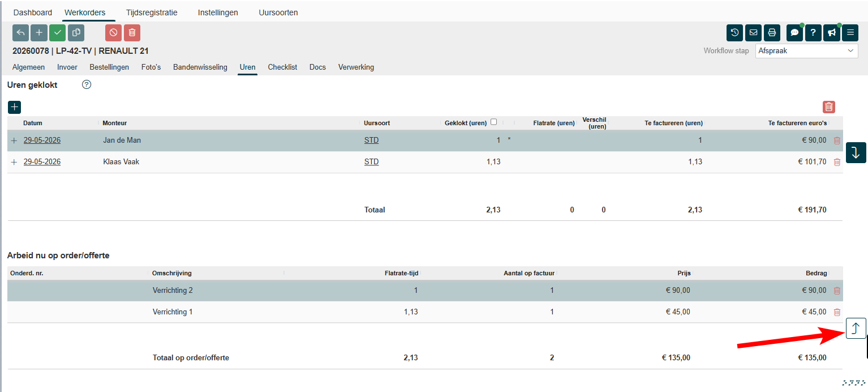Click the printer icon
Viewport: 868px width, 392px height.
(772, 33)
